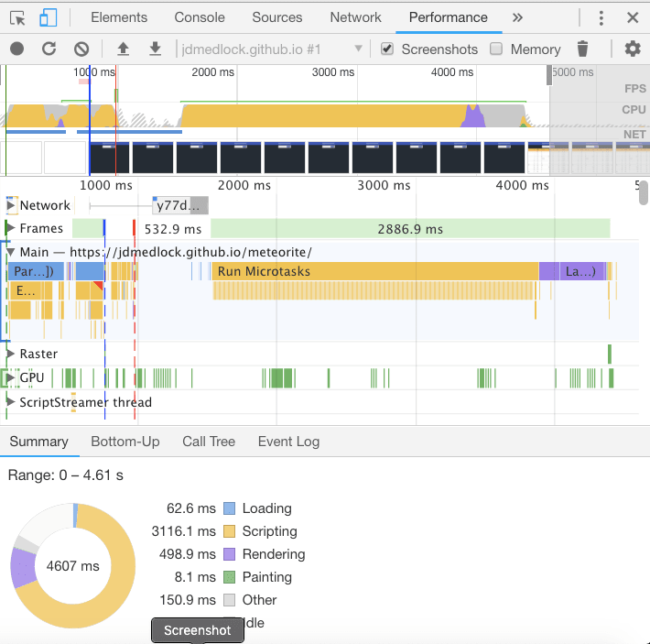Click the Scripting yellow color swatch

229,531
